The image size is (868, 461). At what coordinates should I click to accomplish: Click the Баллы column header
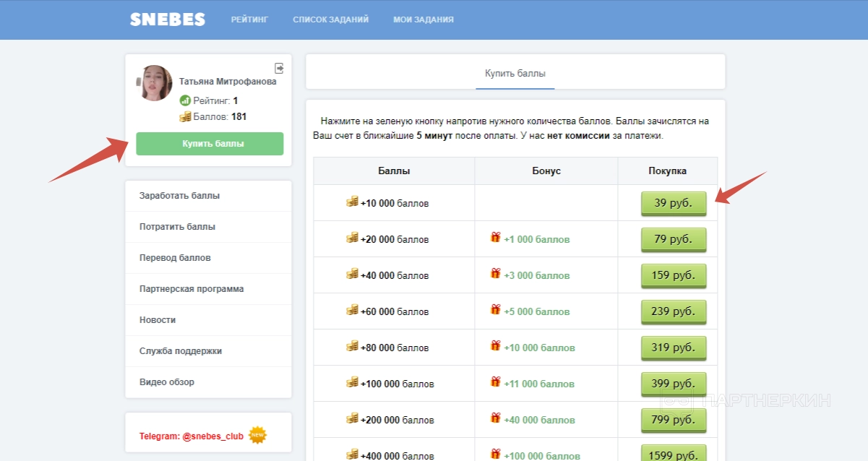[x=394, y=171]
